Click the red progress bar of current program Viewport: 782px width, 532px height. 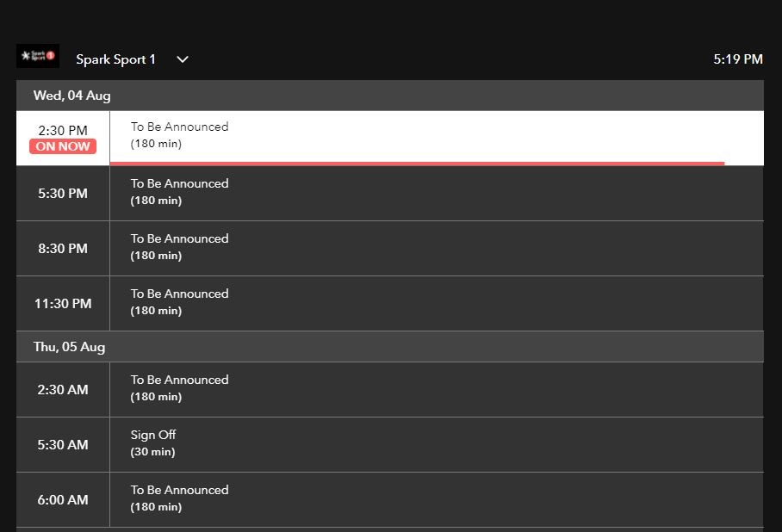417,163
